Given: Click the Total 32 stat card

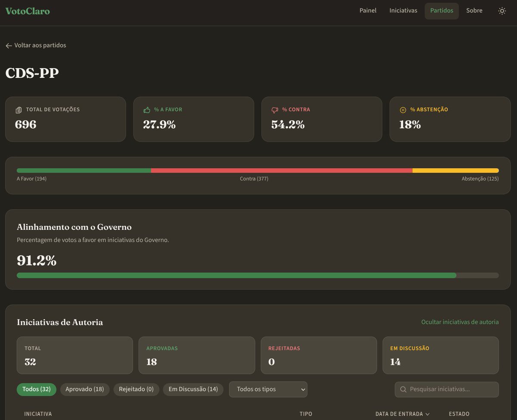Looking at the screenshot, I should pos(75,355).
